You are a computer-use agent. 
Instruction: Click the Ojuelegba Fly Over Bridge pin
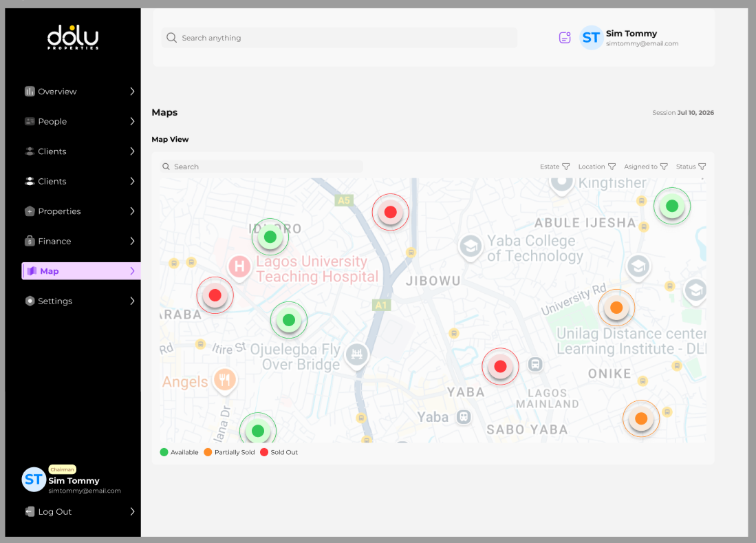pos(357,356)
